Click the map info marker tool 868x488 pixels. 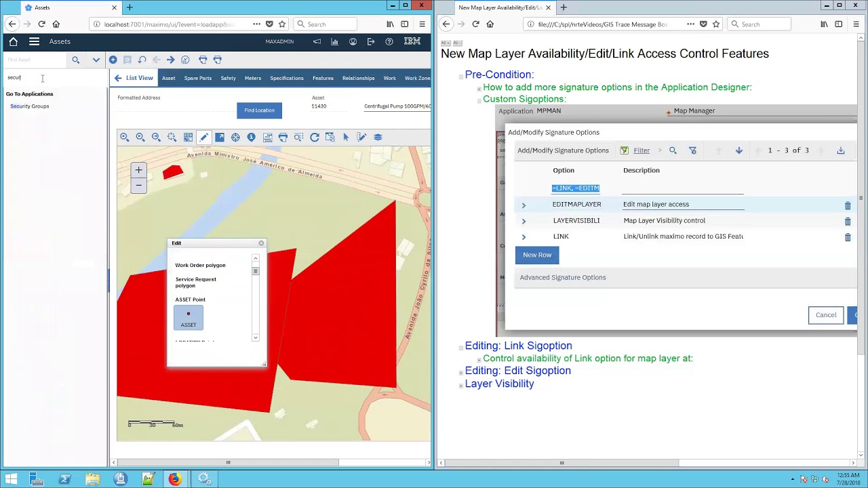[x=251, y=137]
